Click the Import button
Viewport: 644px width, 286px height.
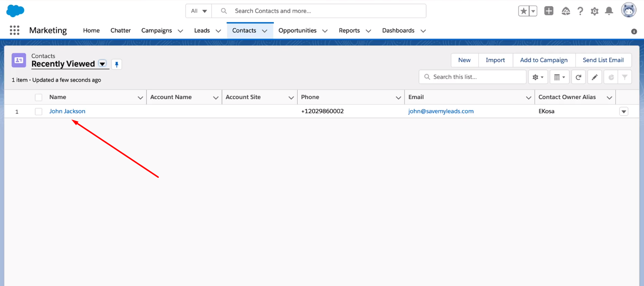(x=495, y=60)
